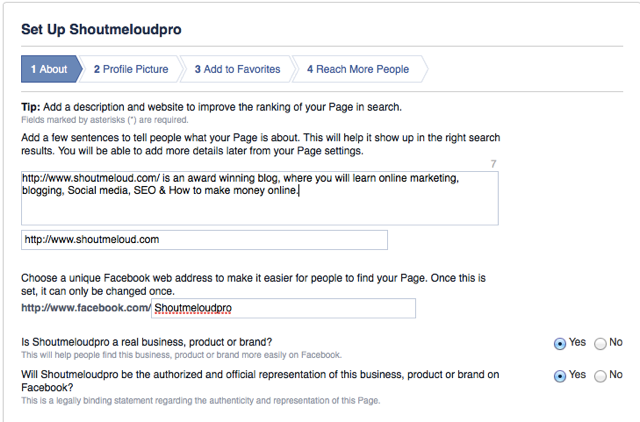Open the About step tab

pos(48,69)
